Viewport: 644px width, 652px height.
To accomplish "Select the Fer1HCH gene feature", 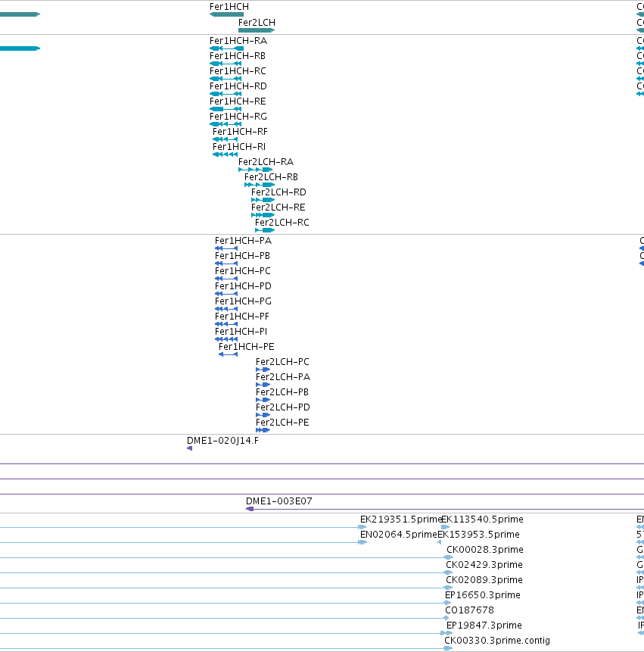I will (x=226, y=14).
